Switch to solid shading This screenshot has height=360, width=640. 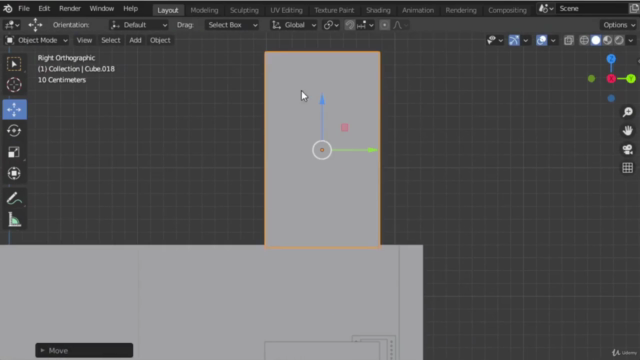pos(596,40)
